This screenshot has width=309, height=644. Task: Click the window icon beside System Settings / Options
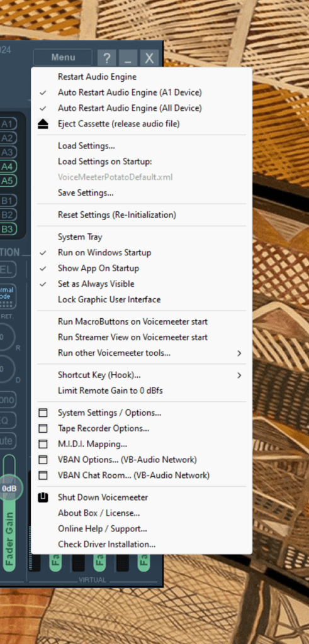43,413
